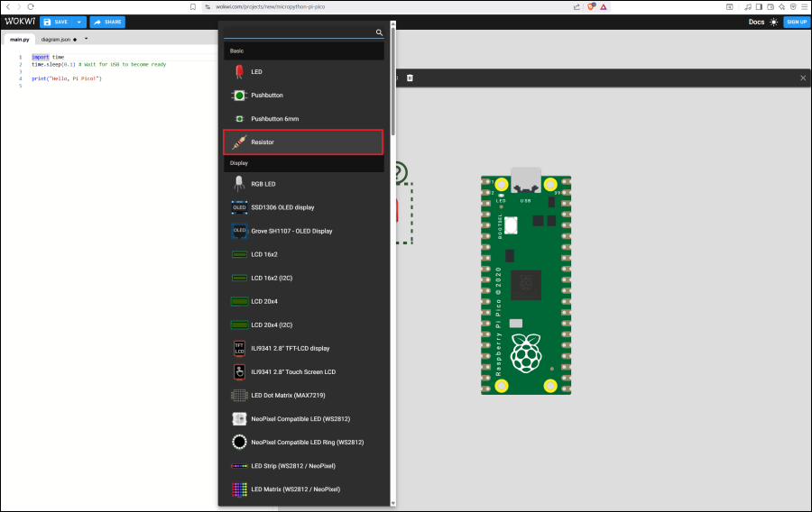Viewport: 812px width, 512px height.
Task: Open the Wokwi logo home link
Action: [x=20, y=22]
